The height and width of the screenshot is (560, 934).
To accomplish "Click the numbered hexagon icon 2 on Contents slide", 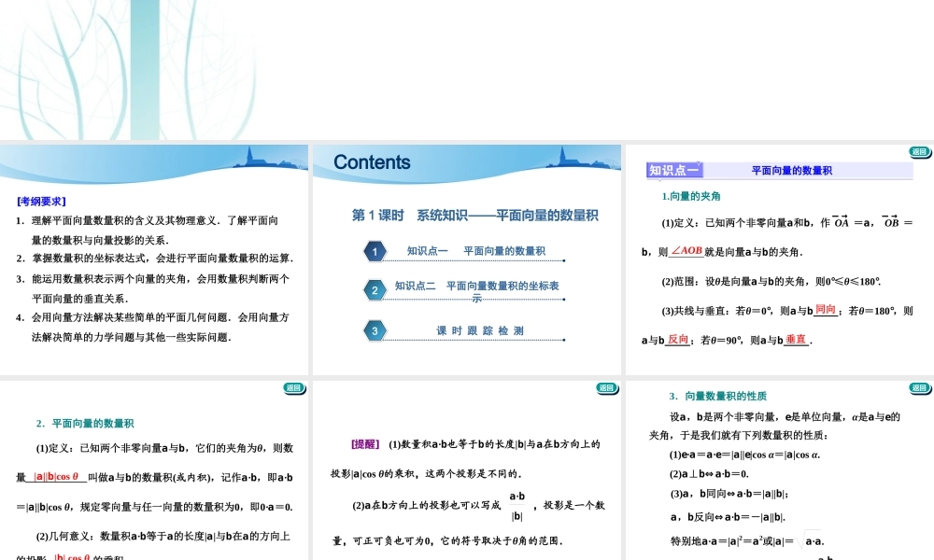I will (375, 289).
